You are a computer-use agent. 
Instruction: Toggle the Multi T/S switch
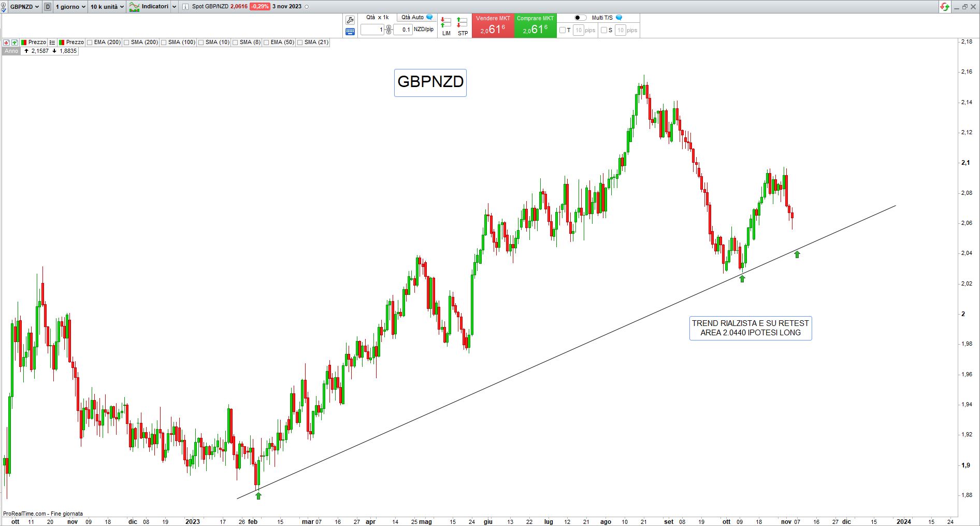[580, 18]
